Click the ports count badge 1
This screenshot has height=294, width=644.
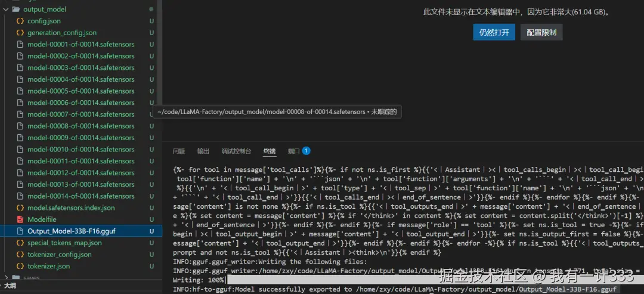pyautogui.click(x=306, y=151)
